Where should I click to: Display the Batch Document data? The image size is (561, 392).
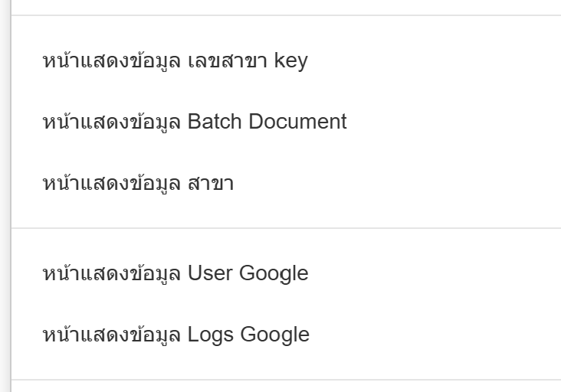click(195, 122)
